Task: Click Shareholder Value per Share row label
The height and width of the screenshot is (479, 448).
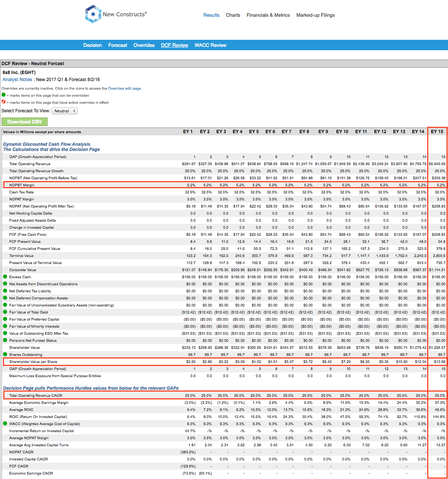Action: 33,361
